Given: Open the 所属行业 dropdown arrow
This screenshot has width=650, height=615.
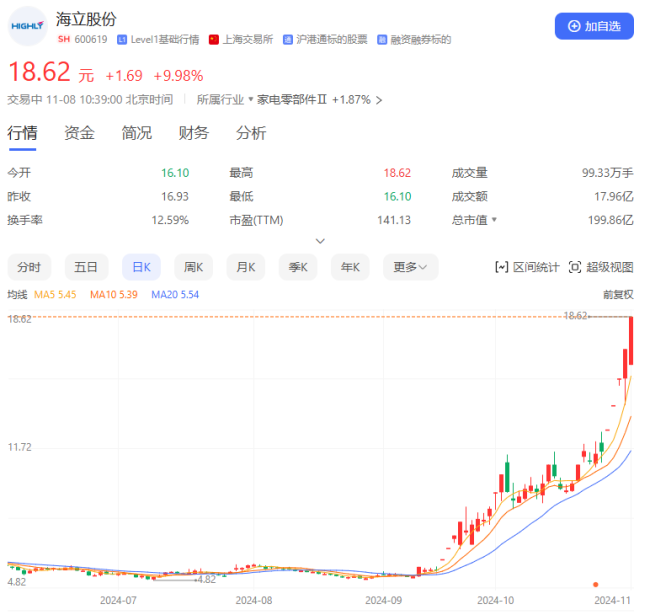Looking at the screenshot, I should tap(250, 99).
